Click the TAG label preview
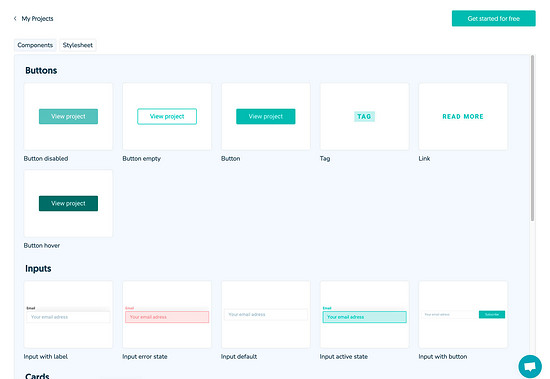This screenshot has width=550, height=379. point(364,117)
